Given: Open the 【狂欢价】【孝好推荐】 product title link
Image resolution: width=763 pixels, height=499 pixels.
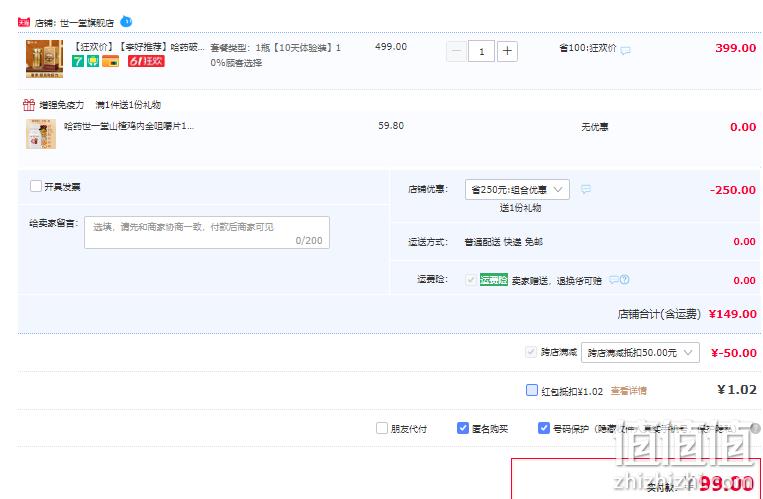Looking at the screenshot, I should (139, 47).
